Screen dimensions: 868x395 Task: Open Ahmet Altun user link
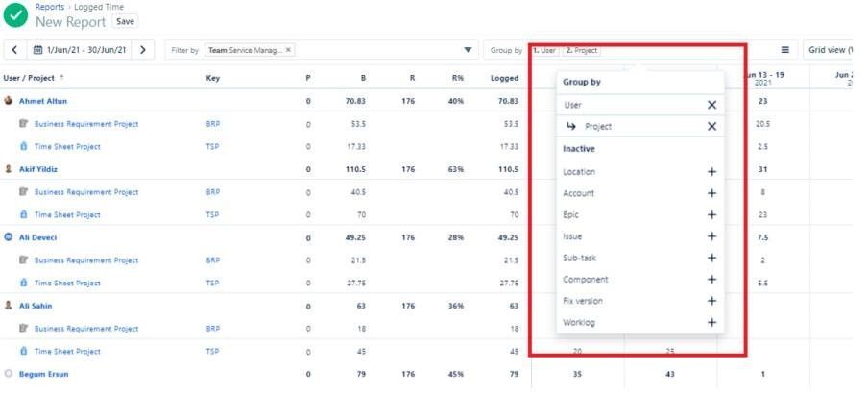[x=43, y=101]
